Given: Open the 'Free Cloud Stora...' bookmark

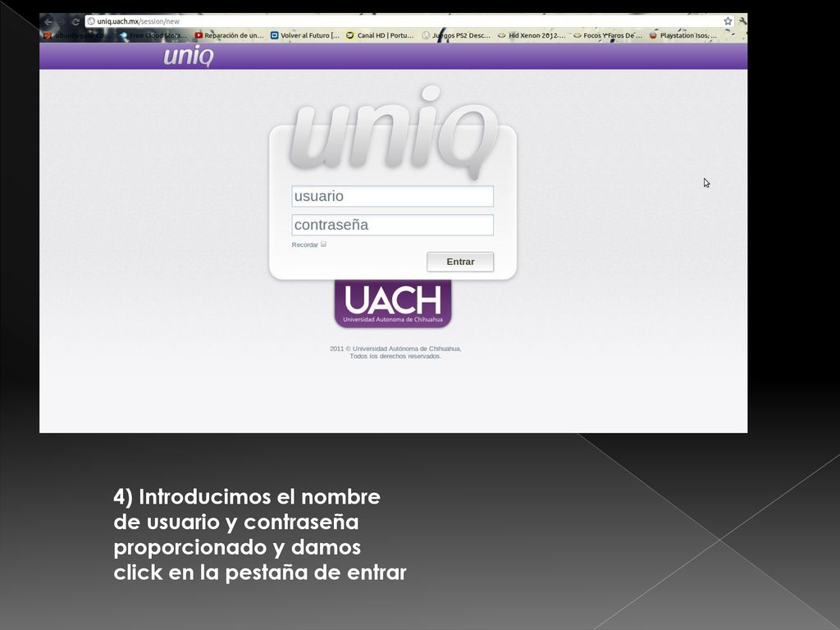Looking at the screenshot, I should coord(153,35).
